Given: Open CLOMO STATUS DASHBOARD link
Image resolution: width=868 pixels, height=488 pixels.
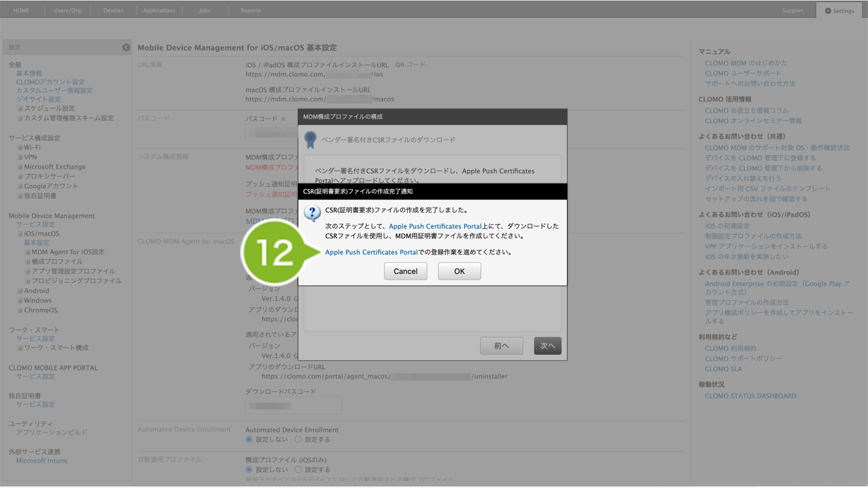Looking at the screenshot, I should tap(750, 396).
